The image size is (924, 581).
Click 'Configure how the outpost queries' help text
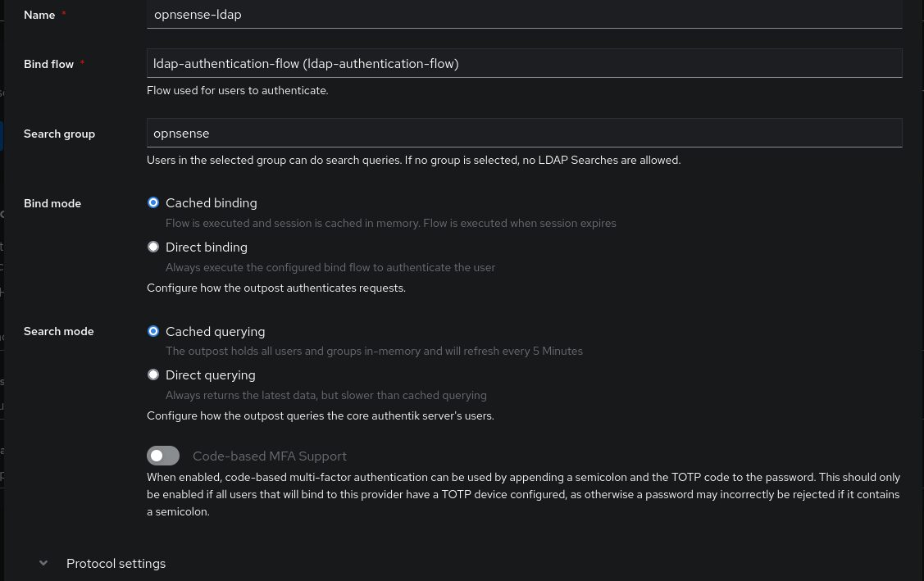(x=321, y=415)
